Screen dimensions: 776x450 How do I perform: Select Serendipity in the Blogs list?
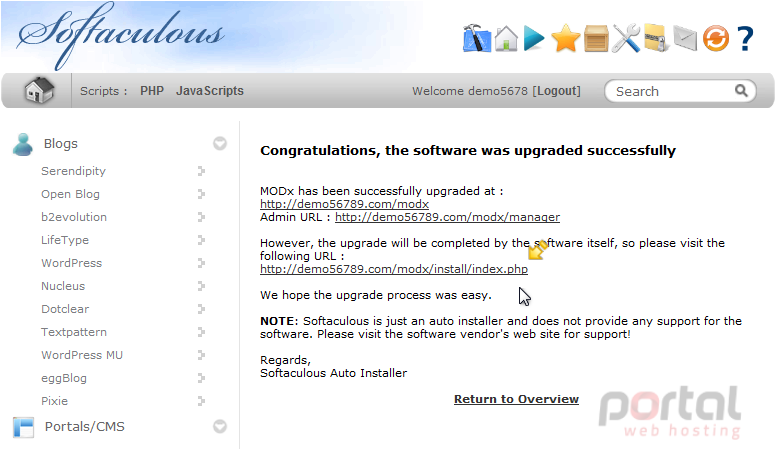(73, 171)
